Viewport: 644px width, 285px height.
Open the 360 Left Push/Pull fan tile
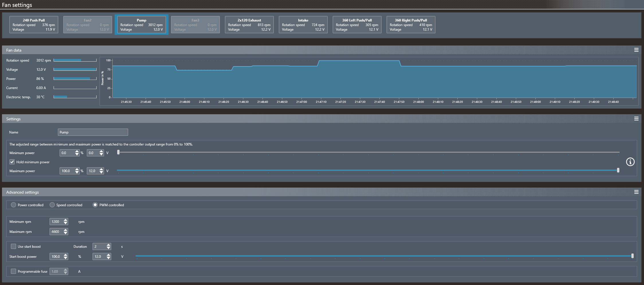[x=357, y=25]
